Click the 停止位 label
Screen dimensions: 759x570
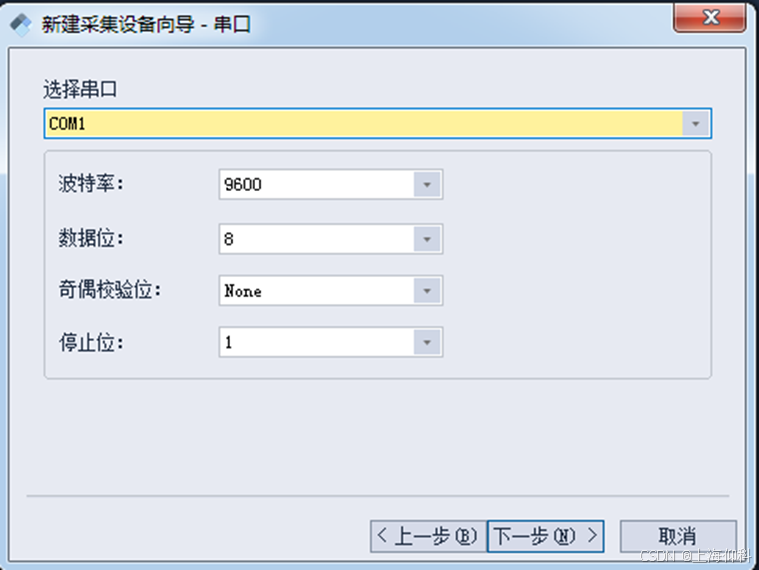tap(88, 342)
